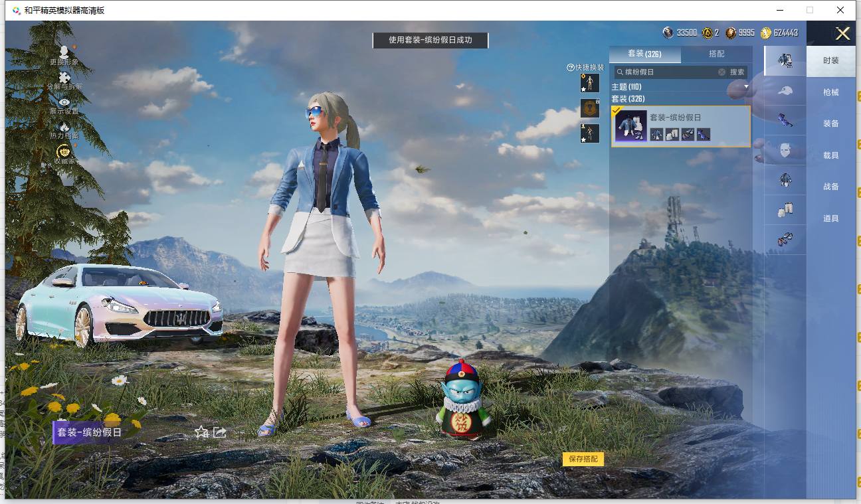Select the 载具 vehicles tab
Screen dimensions: 861x504
point(831,155)
